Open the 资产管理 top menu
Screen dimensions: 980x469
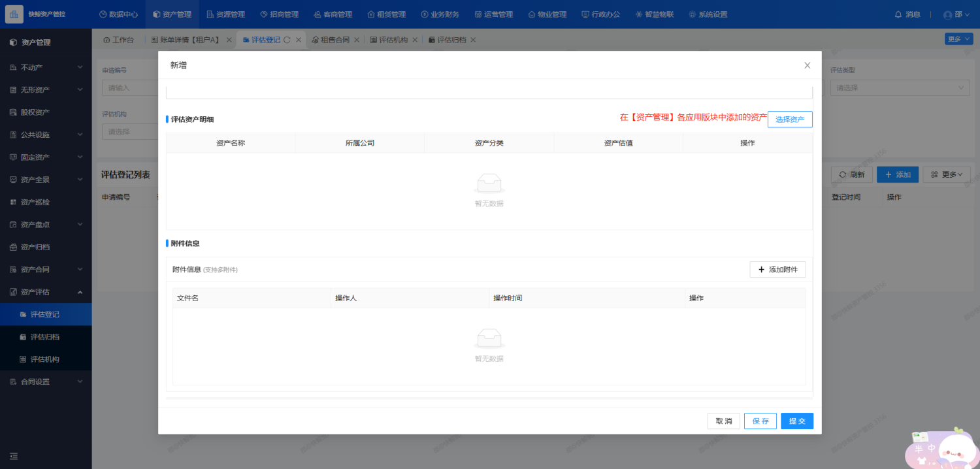[172, 14]
